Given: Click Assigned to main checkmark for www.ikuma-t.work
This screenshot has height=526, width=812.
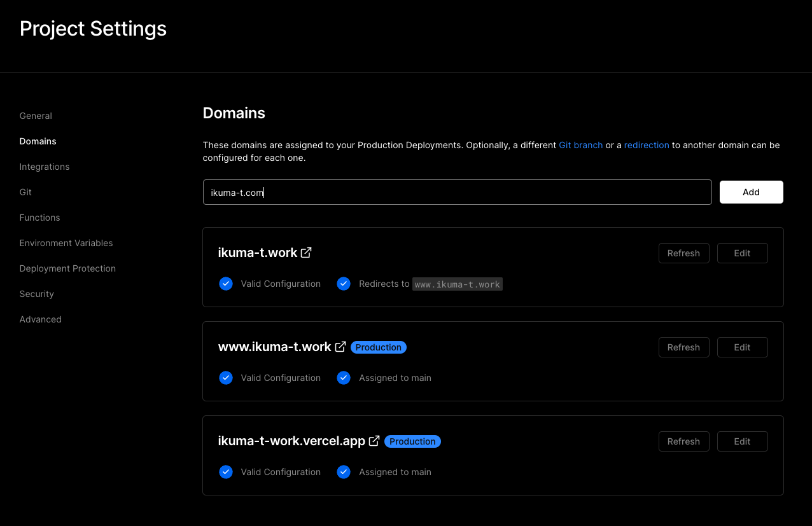Looking at the screenshot, I should click(x=344, y=378).
